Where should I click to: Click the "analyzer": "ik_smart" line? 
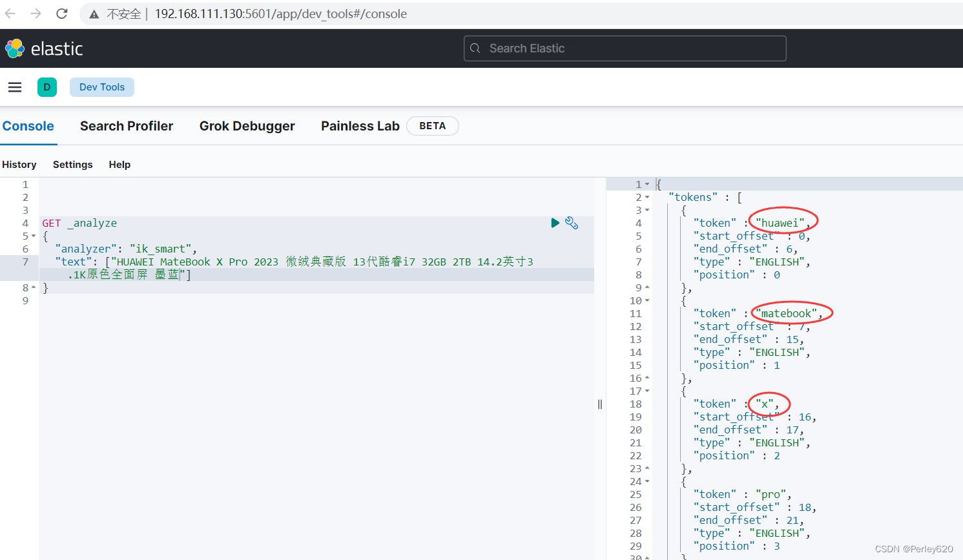pos(126,249)
